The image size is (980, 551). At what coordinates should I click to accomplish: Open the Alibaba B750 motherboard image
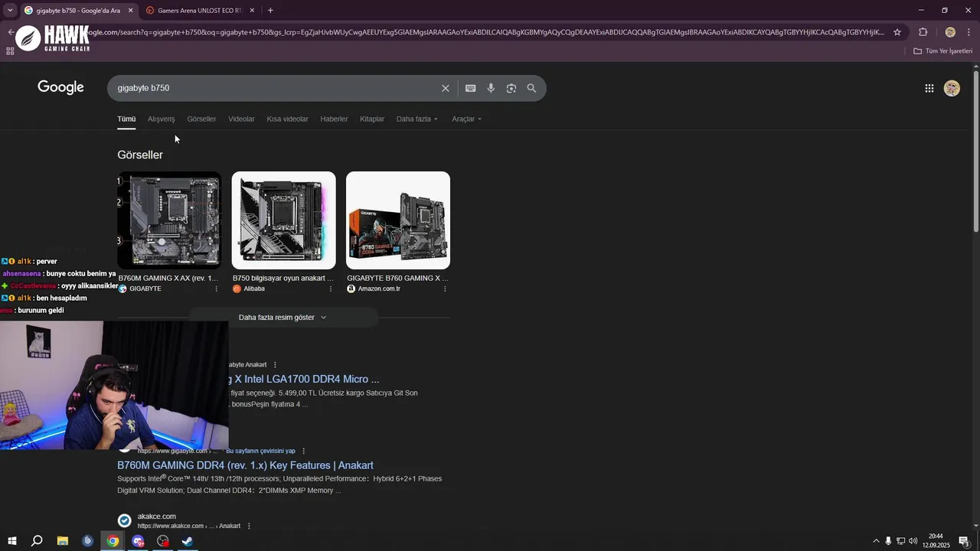click(x=283, y=220)
